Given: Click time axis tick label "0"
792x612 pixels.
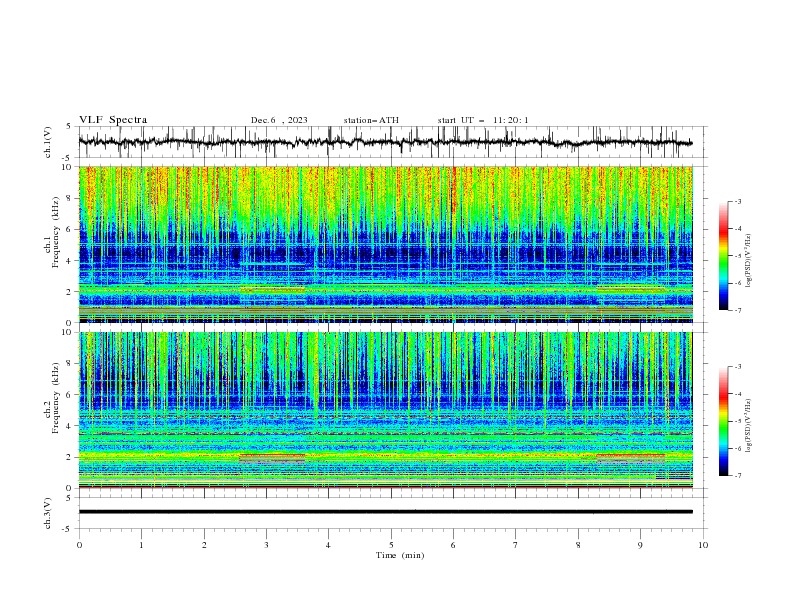Looking at the screenshot, I should (79, 545).
